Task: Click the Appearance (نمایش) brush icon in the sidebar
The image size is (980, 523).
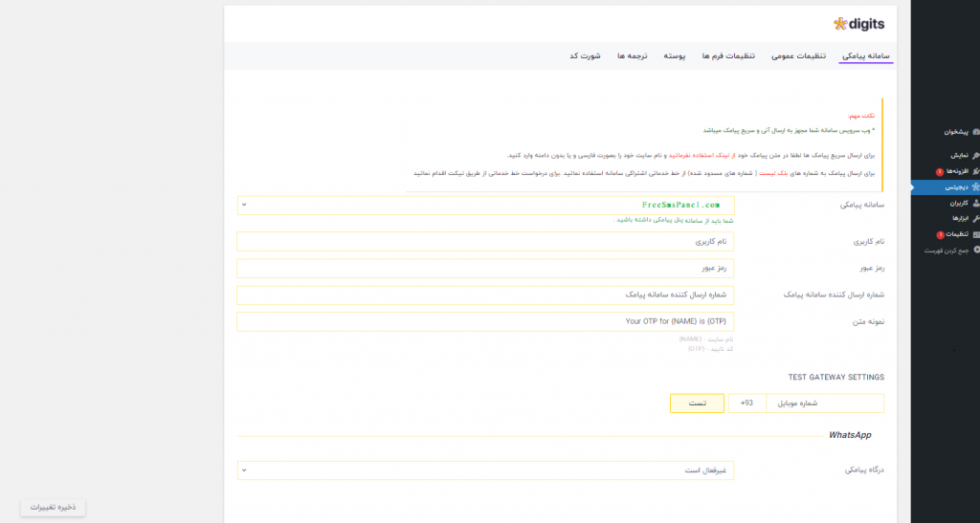Action: pyautogui.click(x=975, y=155)
